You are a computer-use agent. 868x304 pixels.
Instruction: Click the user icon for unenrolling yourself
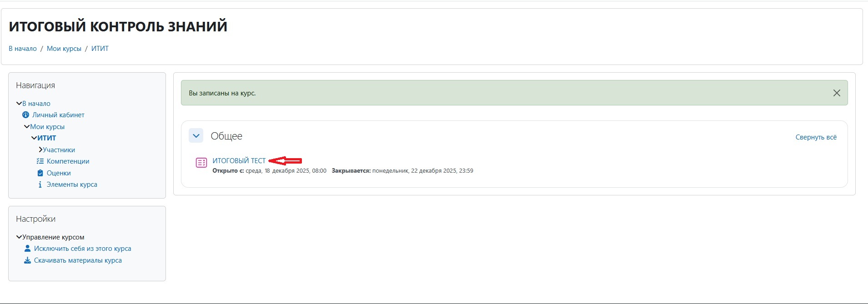(x=27, y=249)
